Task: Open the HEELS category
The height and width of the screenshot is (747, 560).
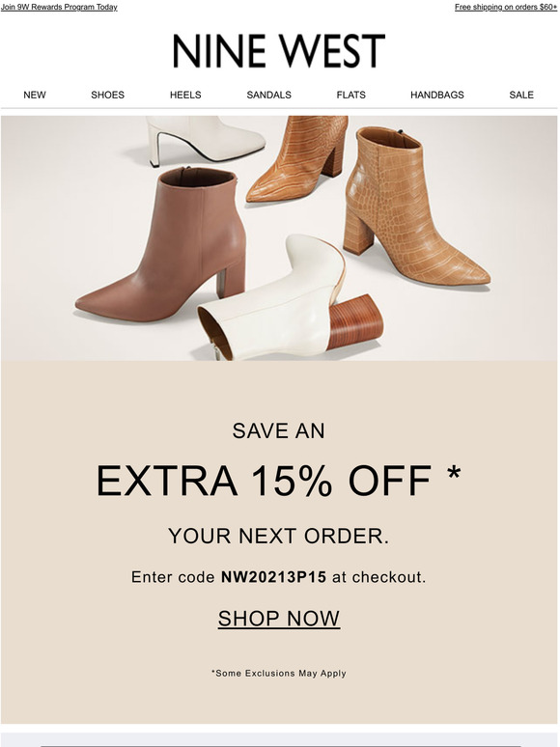Action: (185, 95)
